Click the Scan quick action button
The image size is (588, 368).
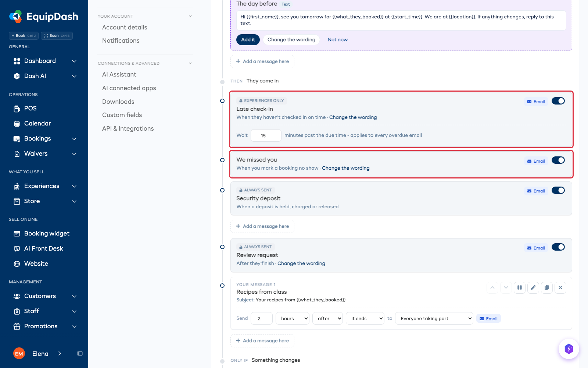pyautogui.click(x=57, y=36)
